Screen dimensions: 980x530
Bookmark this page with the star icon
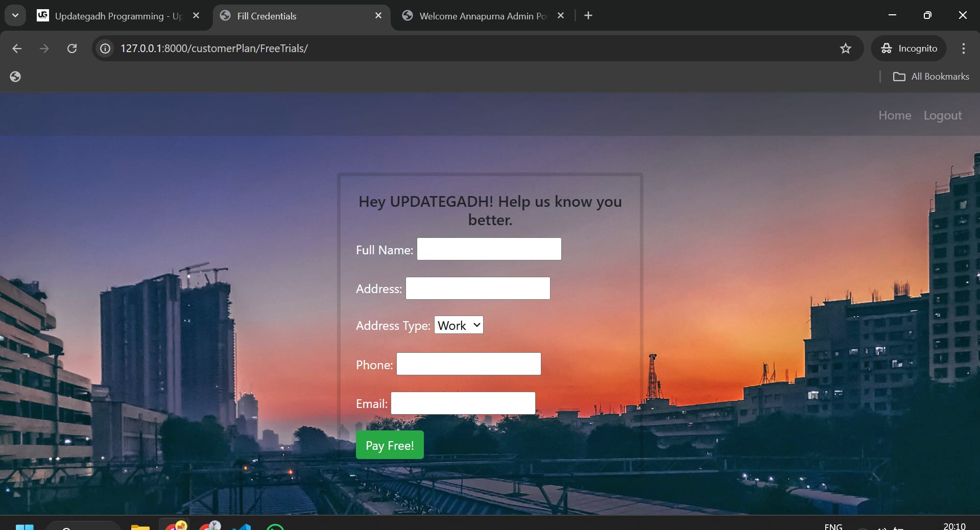tap(845, 49)
